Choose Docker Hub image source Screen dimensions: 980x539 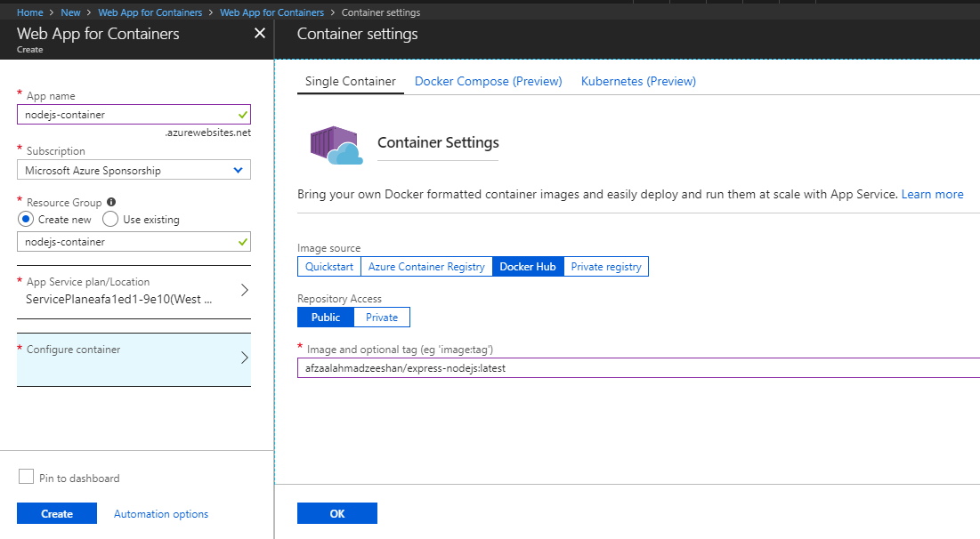point(528,267)
